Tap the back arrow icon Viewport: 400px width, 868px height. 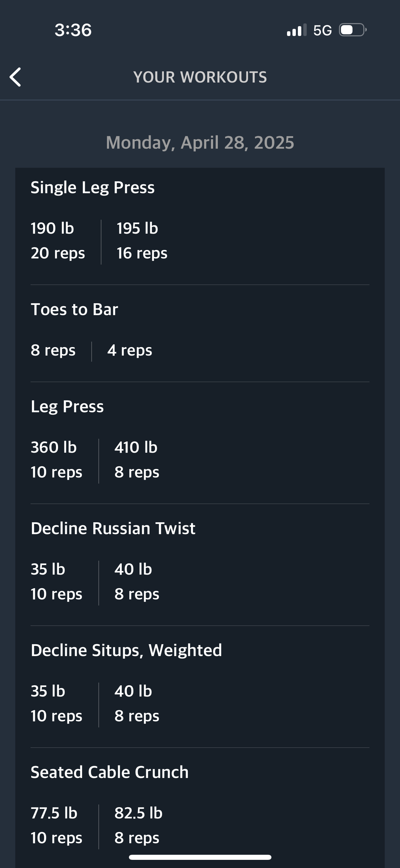tap(16, 77)
